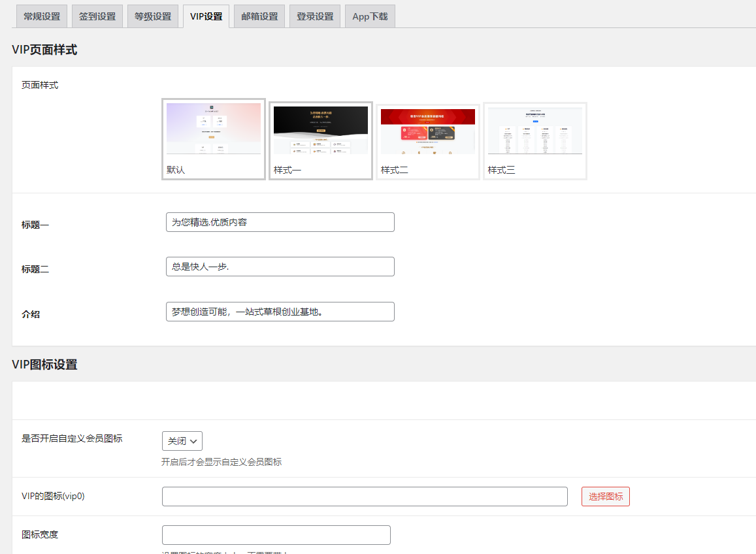Viewport: 756px width, 554px height.
Task: Click the 标题一 field label
Action: coord(35,225)
